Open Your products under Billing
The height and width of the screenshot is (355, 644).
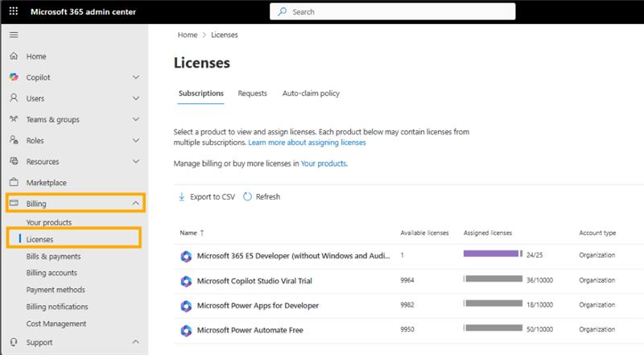[x=49, y=222]
